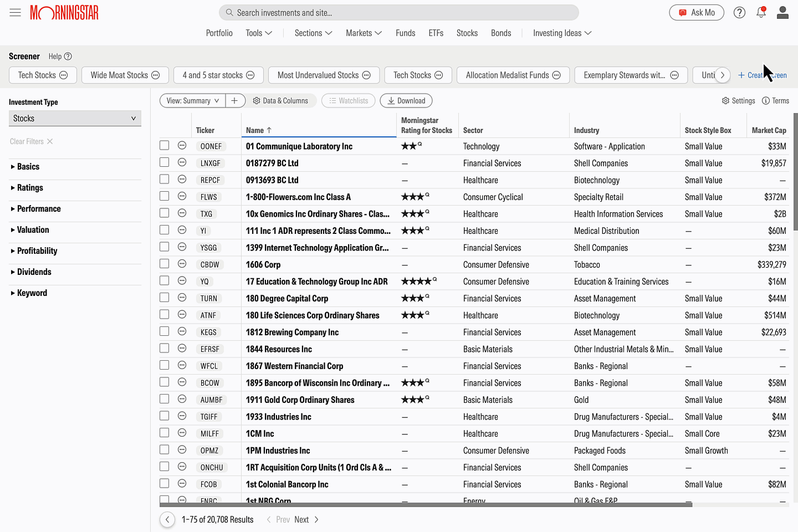Tick the checkbox for 1606 Corp
This screenshot has height=532, width=798.
[x=164, y=264]
